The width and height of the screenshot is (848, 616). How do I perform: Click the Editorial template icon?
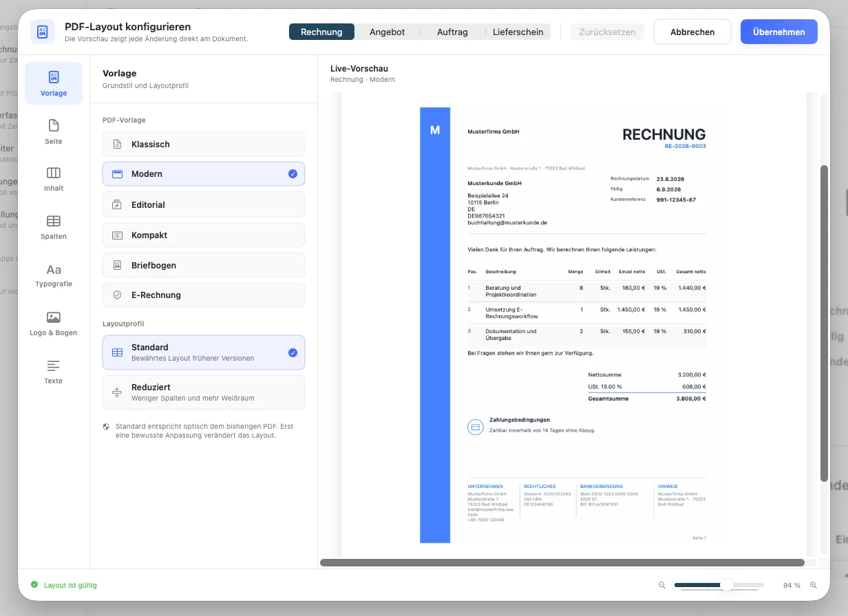click(117, 205)
